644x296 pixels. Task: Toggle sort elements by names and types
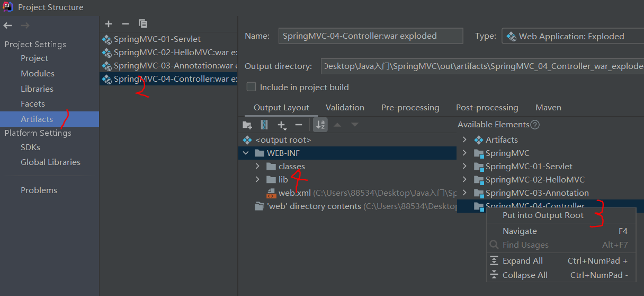(320, 125)
